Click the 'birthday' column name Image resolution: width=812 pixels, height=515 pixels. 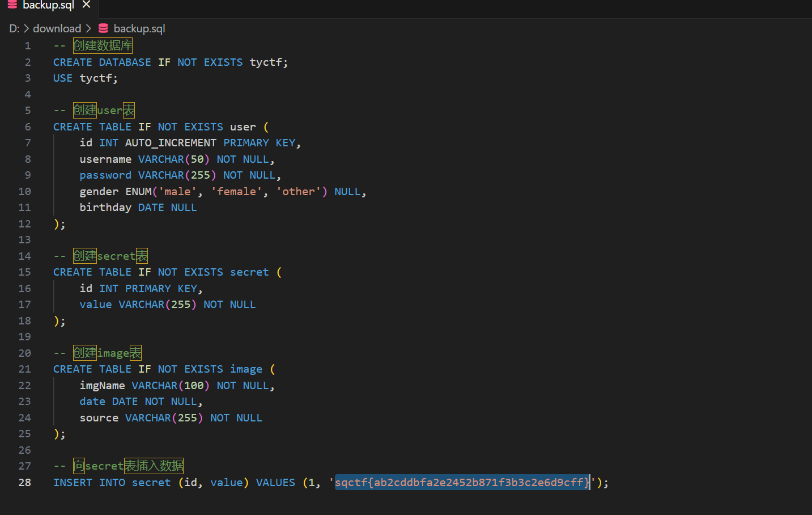105,208
